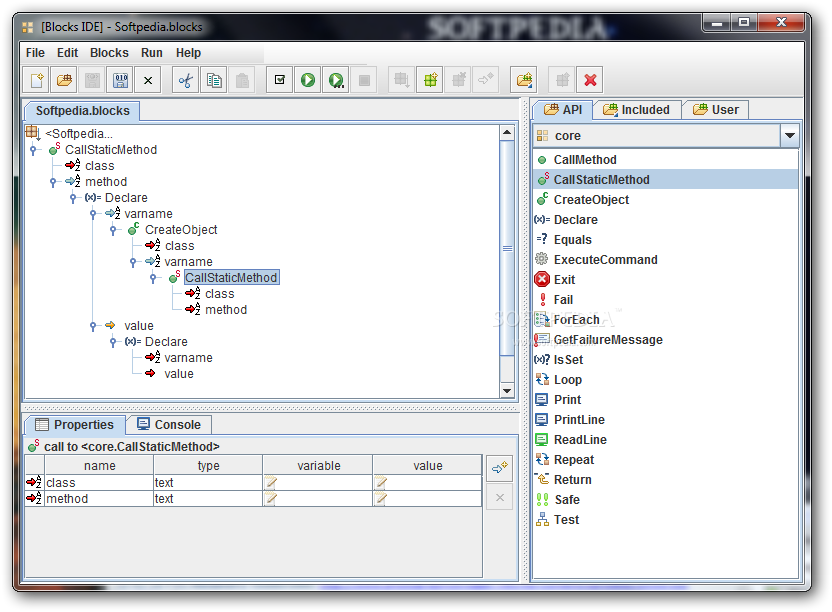Screen dimensions: 832x612
Task: Choose ForEach in the core list
Action: (665, 320)
